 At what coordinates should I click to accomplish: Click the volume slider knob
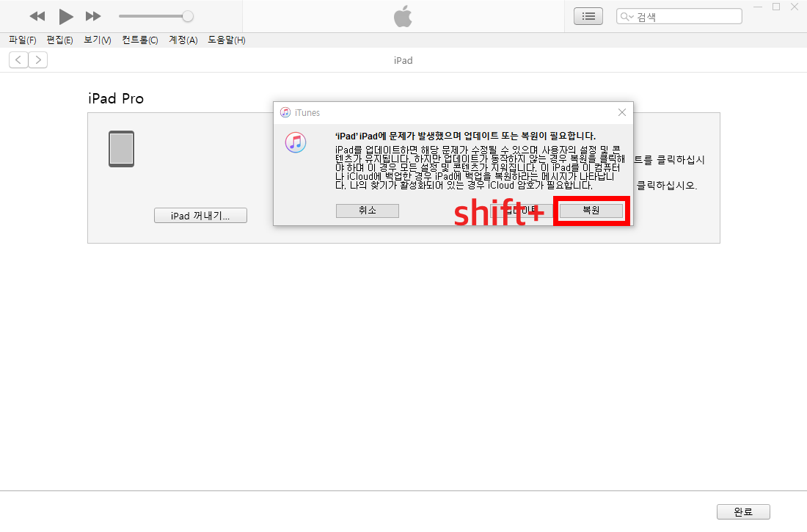coord(188,16)
